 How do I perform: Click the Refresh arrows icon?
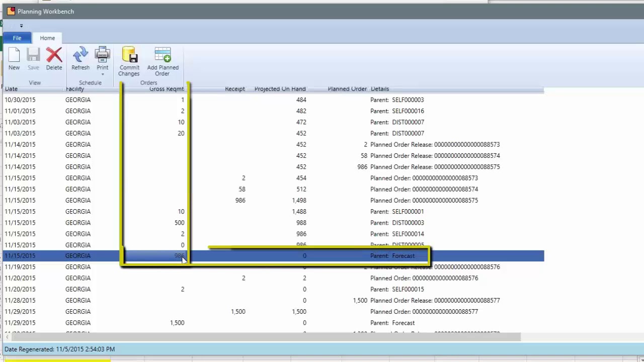80,55
